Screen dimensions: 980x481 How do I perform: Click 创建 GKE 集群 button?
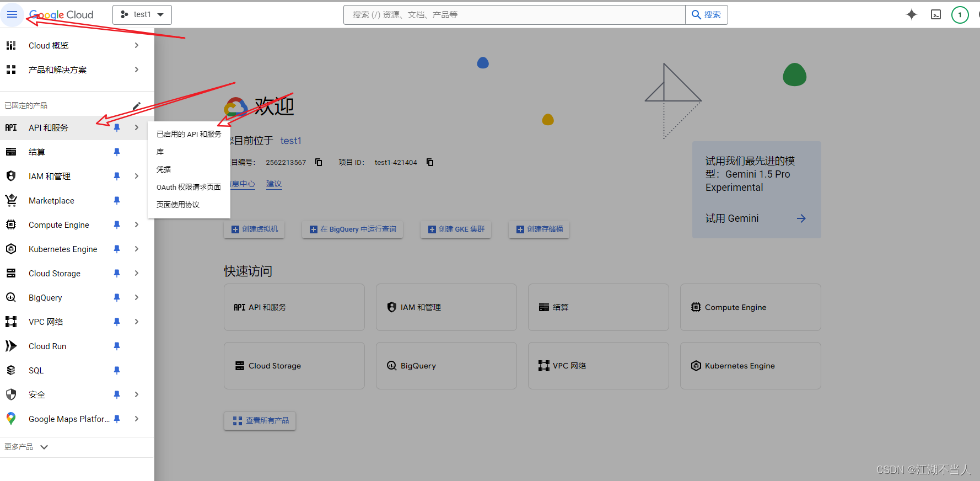coord(456,229)
